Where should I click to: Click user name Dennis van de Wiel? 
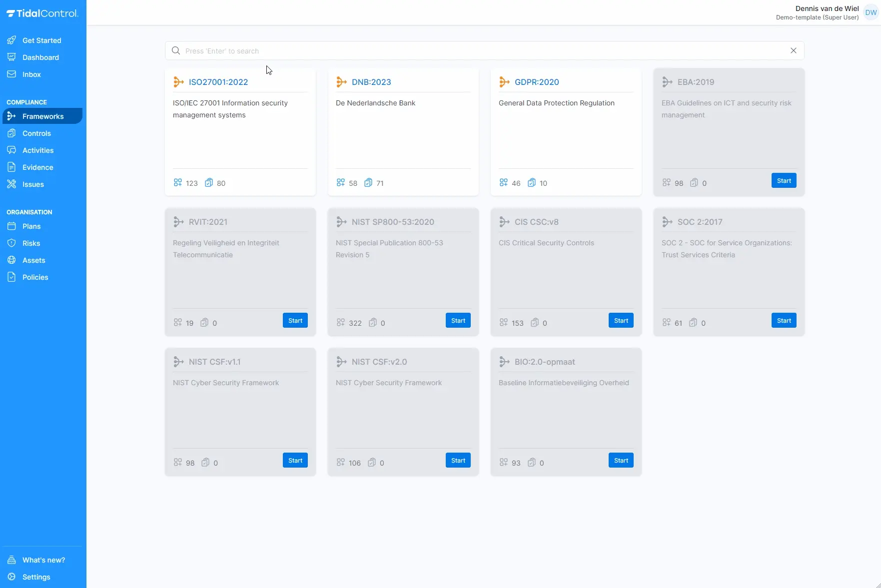pos(827,8)
